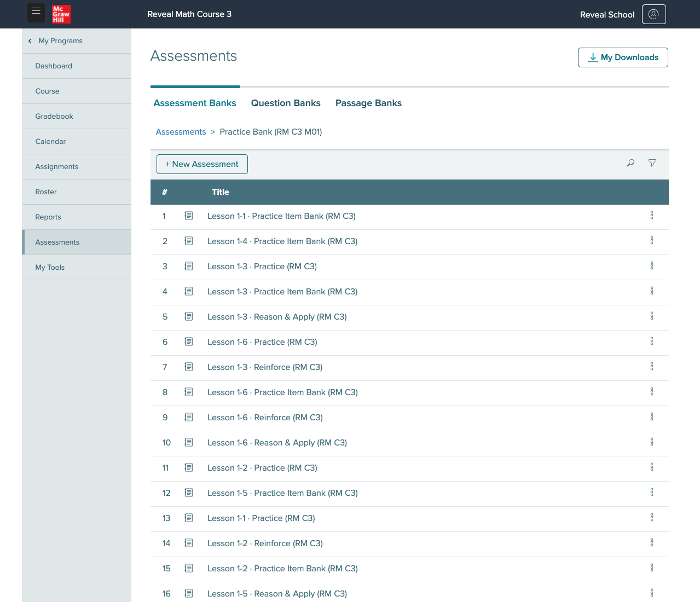
Task: Open Gradebook in the sidebar
Action: 77,117
